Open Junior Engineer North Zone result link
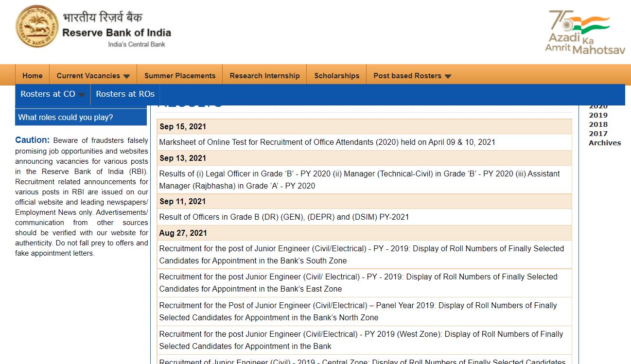Image resolution: width=631 pixels, height=364 pixels. coord(358,312)
